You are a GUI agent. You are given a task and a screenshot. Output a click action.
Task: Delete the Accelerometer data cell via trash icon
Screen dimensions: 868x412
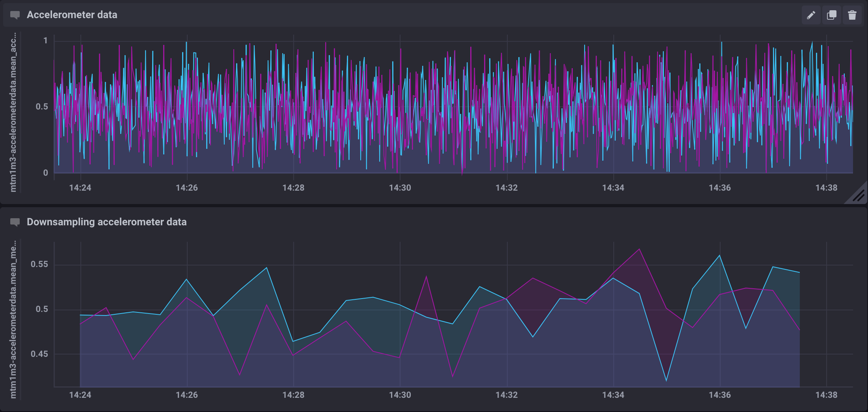pyautogui.click(x=852, y=15)
